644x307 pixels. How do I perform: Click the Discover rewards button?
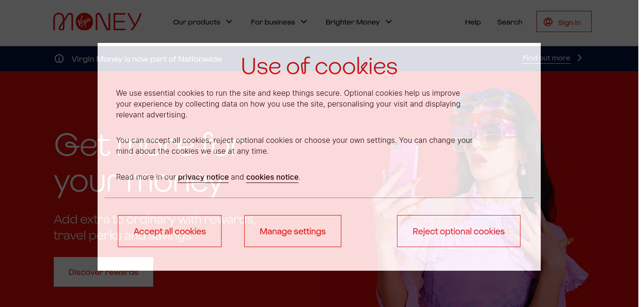(x=103, y=272)
